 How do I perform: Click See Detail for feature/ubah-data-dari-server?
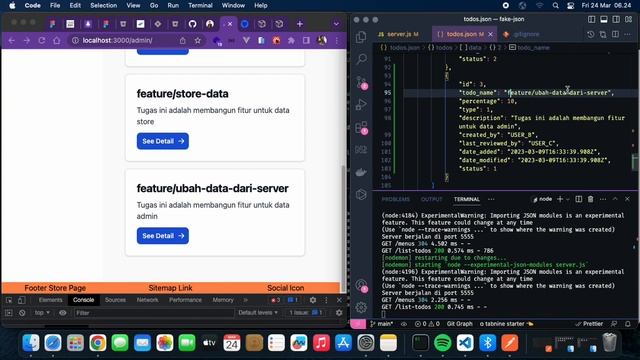point(163,236)
